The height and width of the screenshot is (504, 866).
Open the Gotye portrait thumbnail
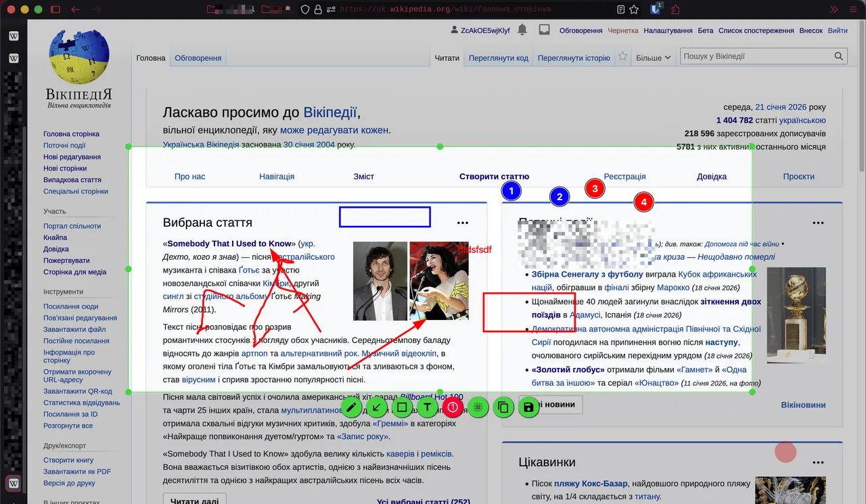pos(380,281)
